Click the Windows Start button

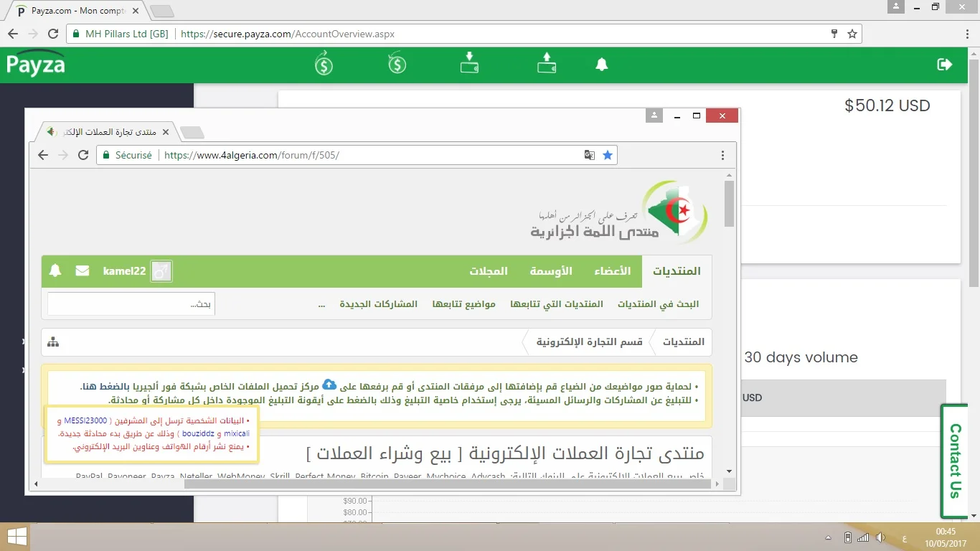coord(17,537)
